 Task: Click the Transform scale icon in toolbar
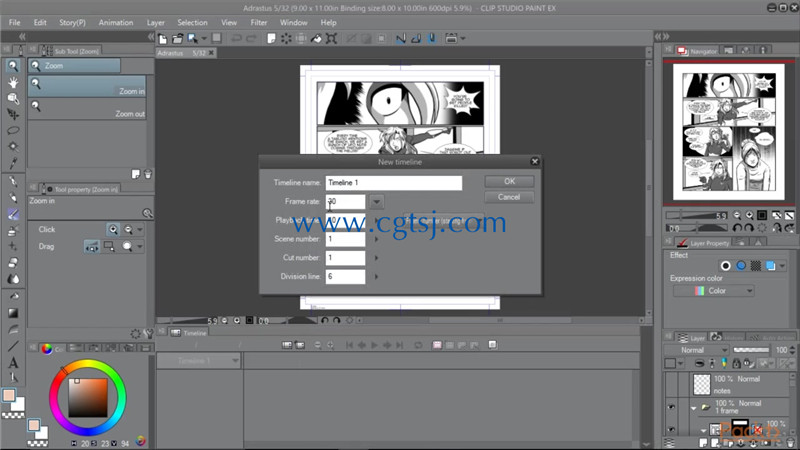tap(331, 38)
